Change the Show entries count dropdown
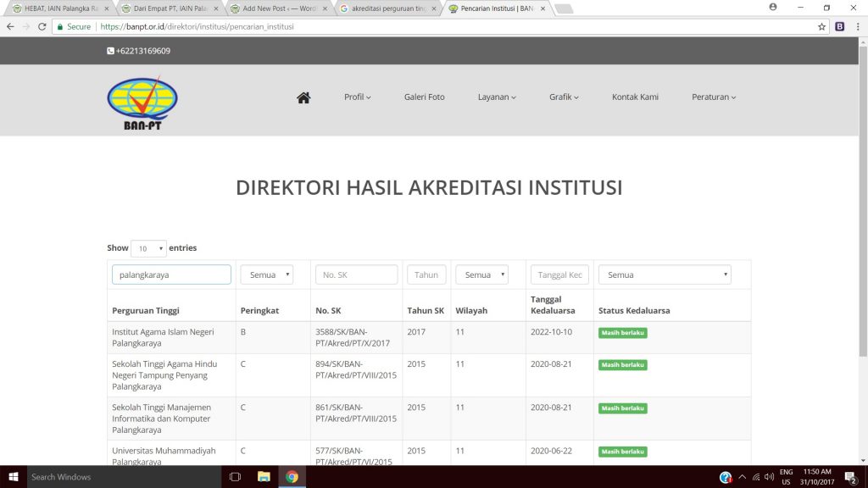Image resolution: width=868 pixels, height=488 pixels. point(148,248)
